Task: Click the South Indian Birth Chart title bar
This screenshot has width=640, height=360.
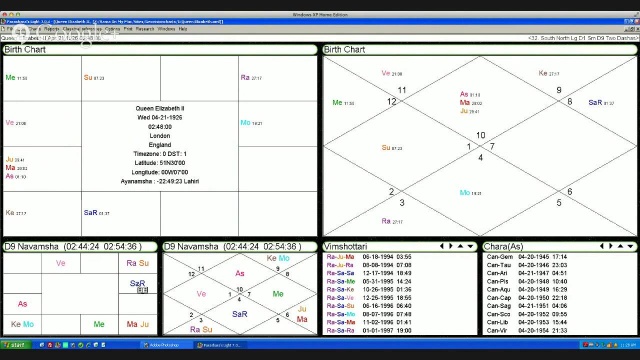Action: point(160,49)
